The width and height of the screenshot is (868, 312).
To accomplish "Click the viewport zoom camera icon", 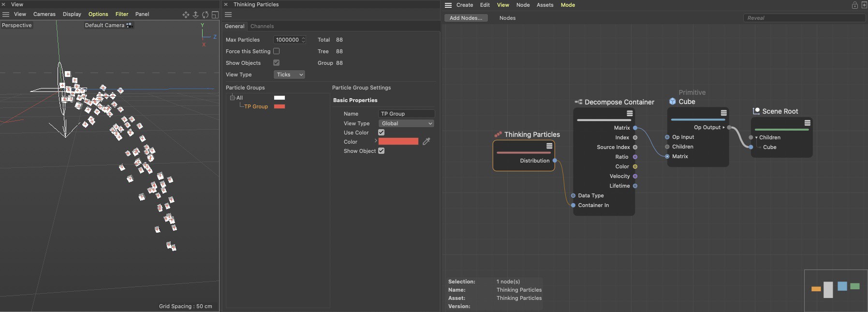I will (x=195, y=15).
